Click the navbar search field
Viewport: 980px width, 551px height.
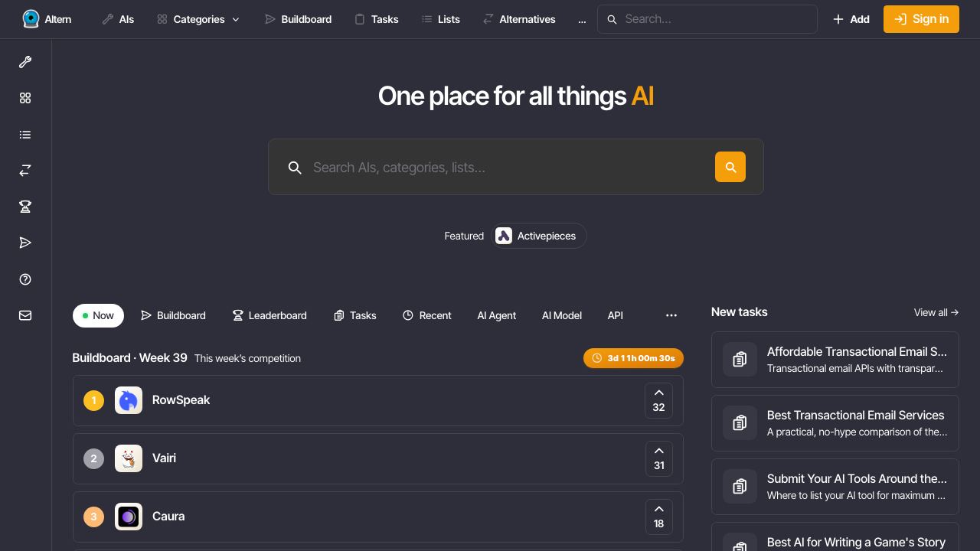point(707,19)
